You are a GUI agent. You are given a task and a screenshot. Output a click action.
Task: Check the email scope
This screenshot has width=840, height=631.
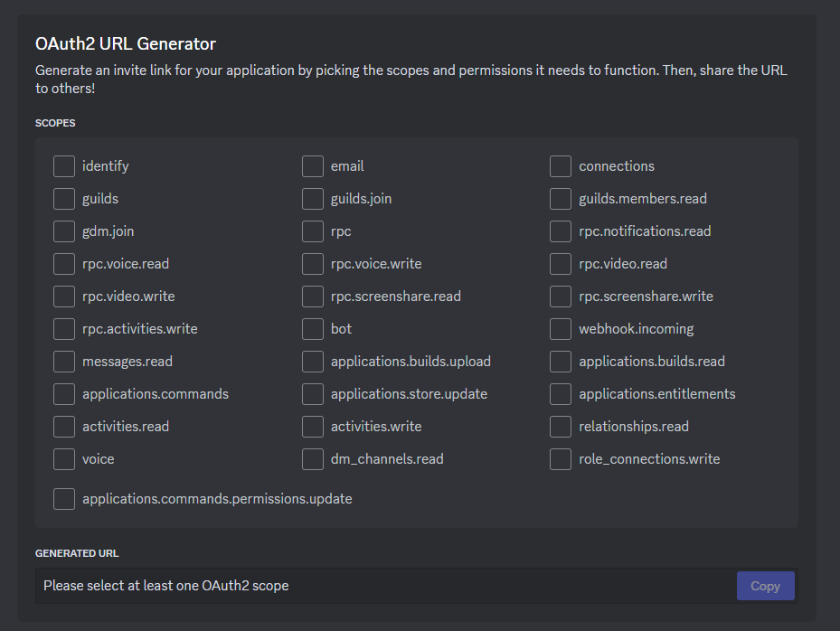click(x=313, y=166)
